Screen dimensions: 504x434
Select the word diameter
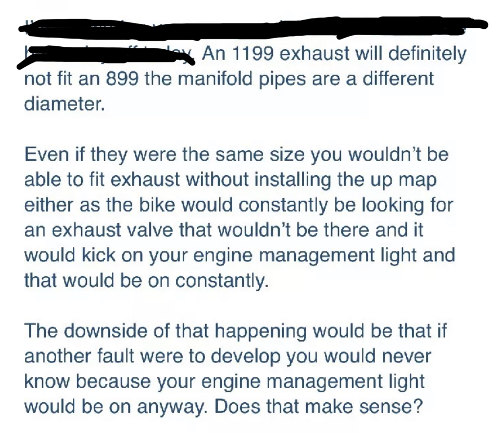pyautogui.click(x=64, y=104)
